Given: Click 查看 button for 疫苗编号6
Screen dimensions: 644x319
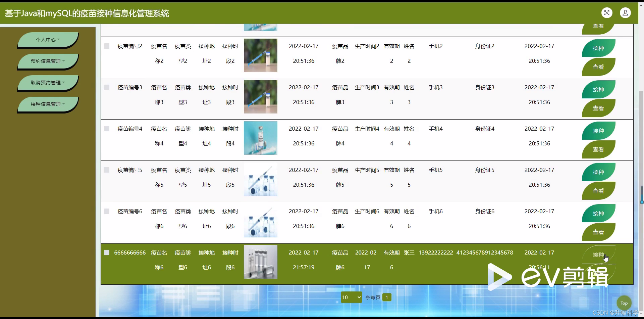Looking at the screenshot, I should 598,232.
